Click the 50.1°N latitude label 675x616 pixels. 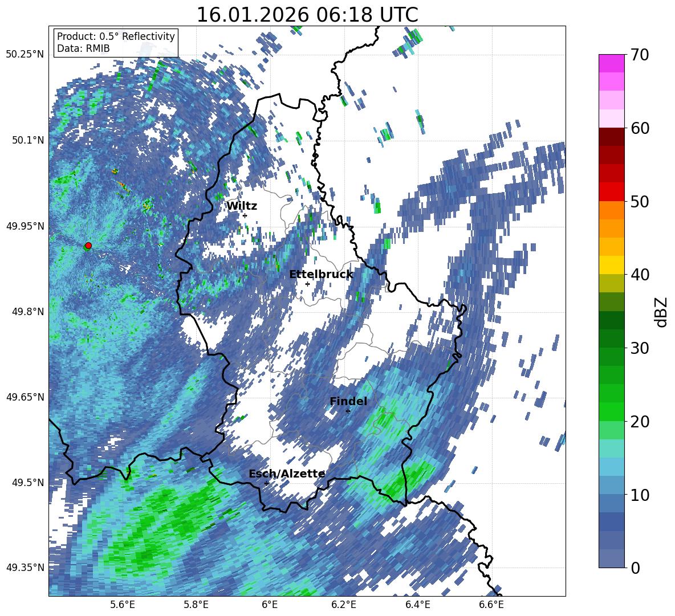point(27,140)
